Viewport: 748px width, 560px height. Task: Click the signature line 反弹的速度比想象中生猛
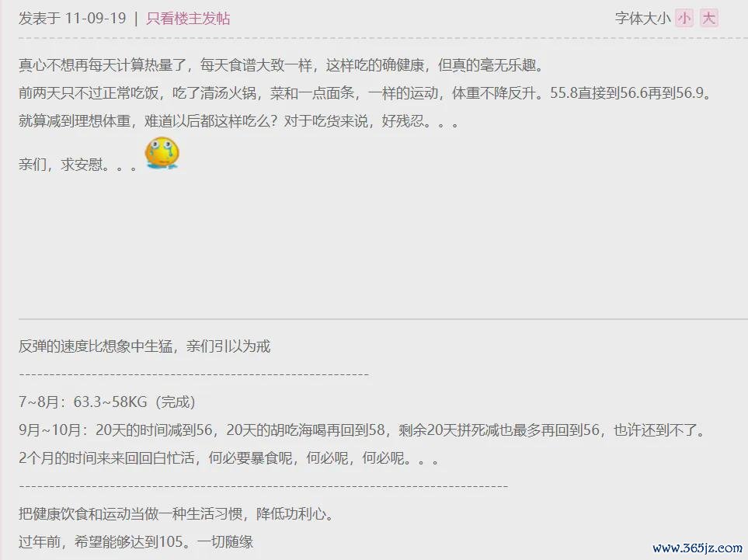(x=144, y=346)
